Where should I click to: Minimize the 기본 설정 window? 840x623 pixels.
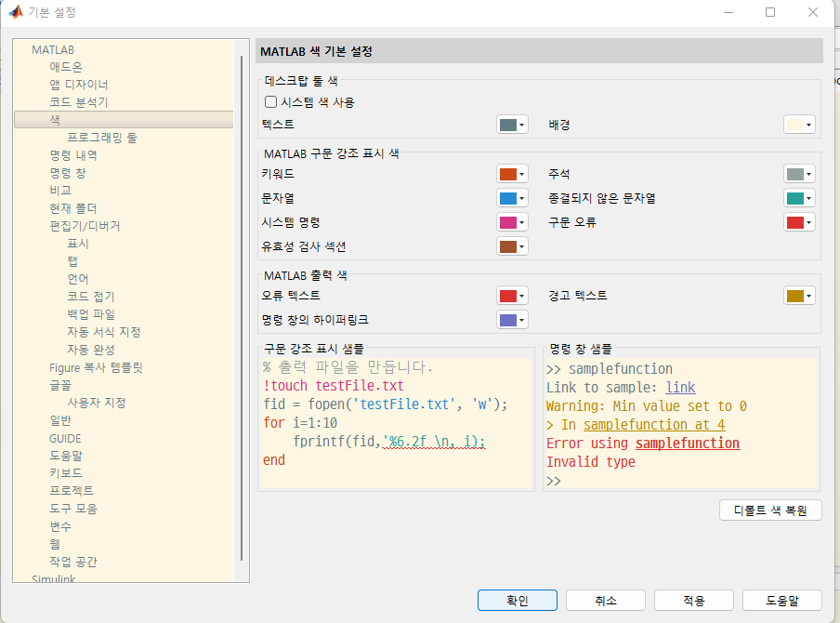pyautogui.click(x=728, y=12)
